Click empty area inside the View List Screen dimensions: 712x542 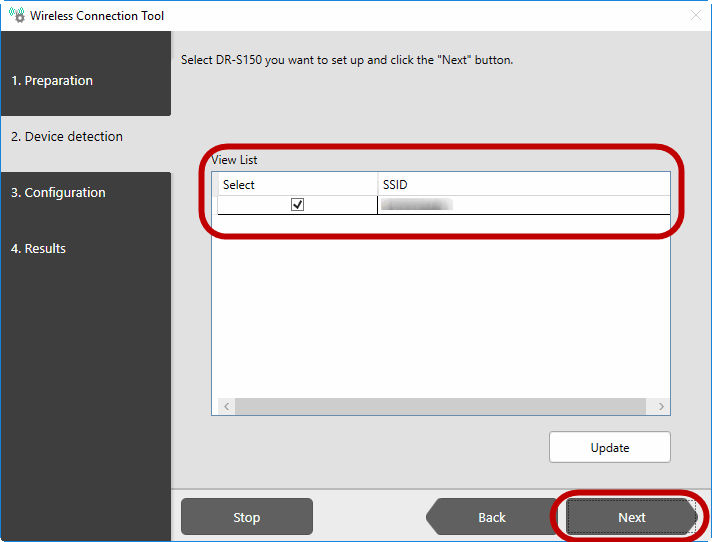[x=440, y=310]
